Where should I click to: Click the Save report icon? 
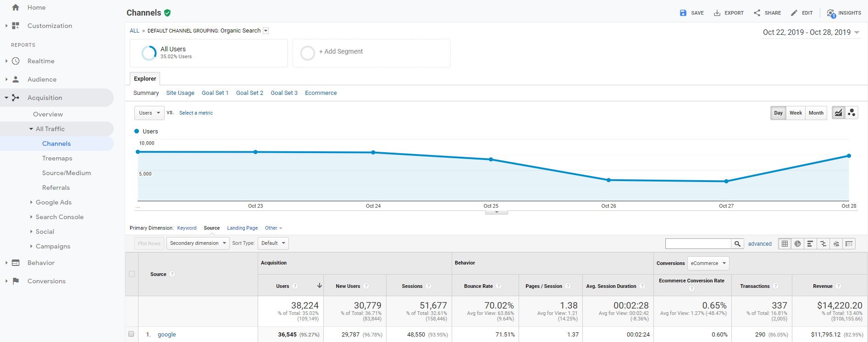point(683,13)
